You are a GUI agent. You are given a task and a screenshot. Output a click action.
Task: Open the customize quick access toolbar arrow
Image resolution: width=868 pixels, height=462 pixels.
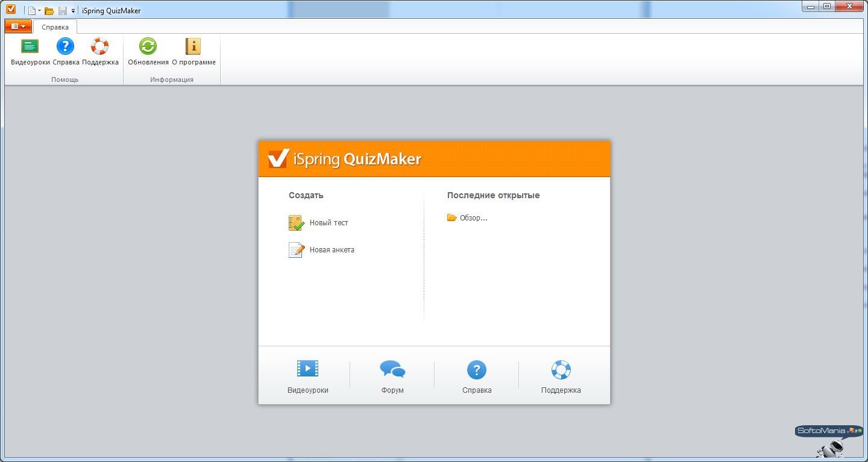[x=74, y=11]
